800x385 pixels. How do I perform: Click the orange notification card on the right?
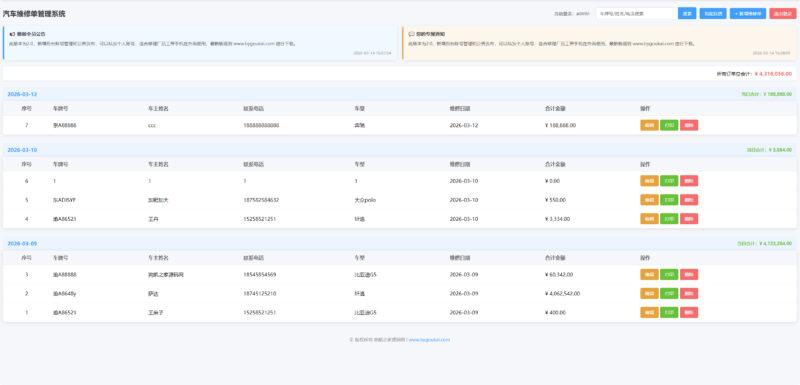pyautogui.click(x=599, y=43)
